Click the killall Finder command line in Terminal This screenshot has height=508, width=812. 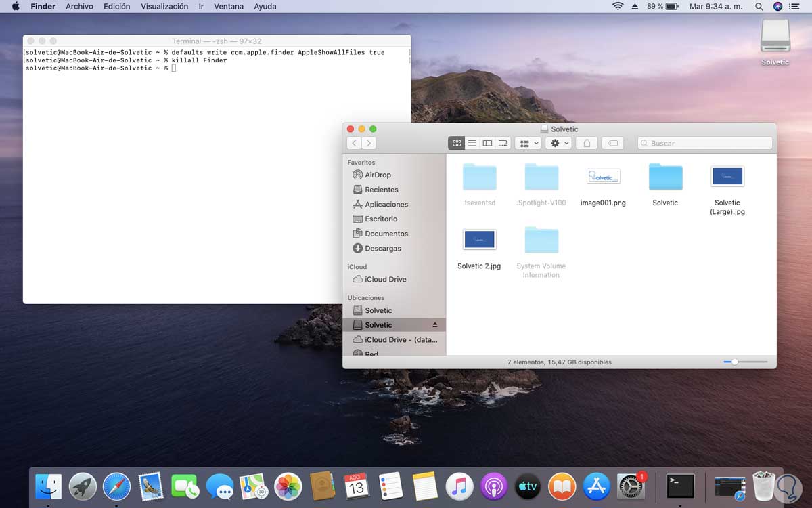coord(126,60)
